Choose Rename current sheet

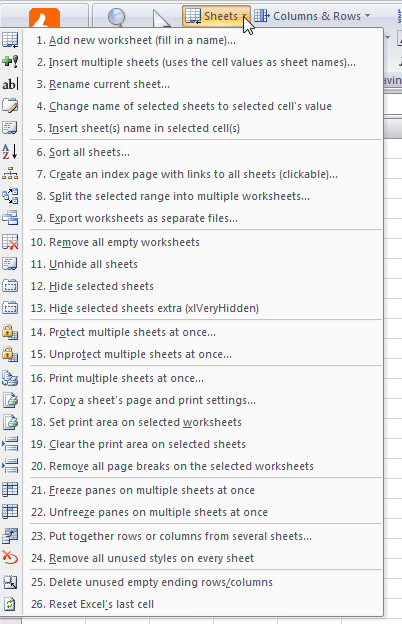pos(203,84)
